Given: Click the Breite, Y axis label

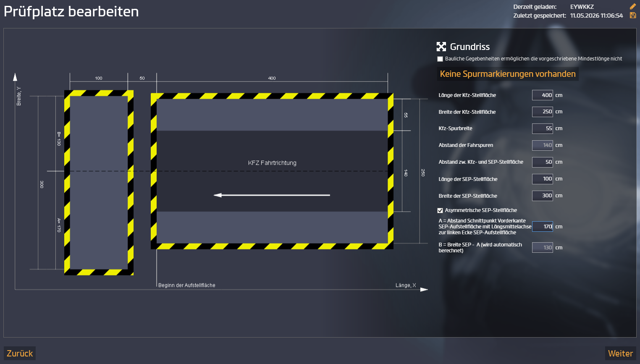Looking at the screenshot, I should click(19, 96).
